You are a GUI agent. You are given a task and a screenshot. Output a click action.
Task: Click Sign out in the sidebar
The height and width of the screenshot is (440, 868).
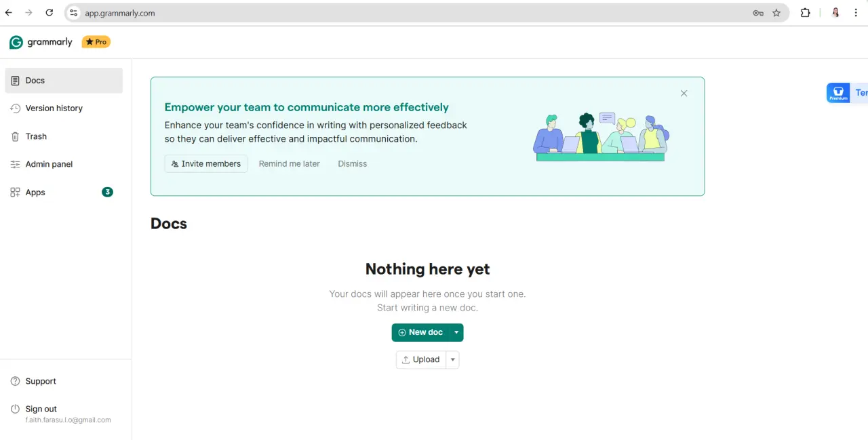click(41, 409)
